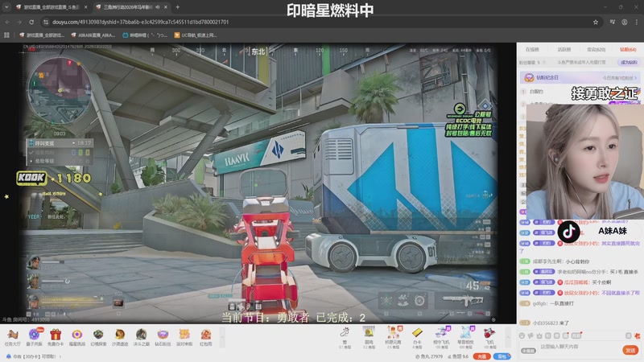Image resolution: width=644 pixels, height=362 pixels.
Task: Click the 发送 send button
Action: tap(630, 350)
